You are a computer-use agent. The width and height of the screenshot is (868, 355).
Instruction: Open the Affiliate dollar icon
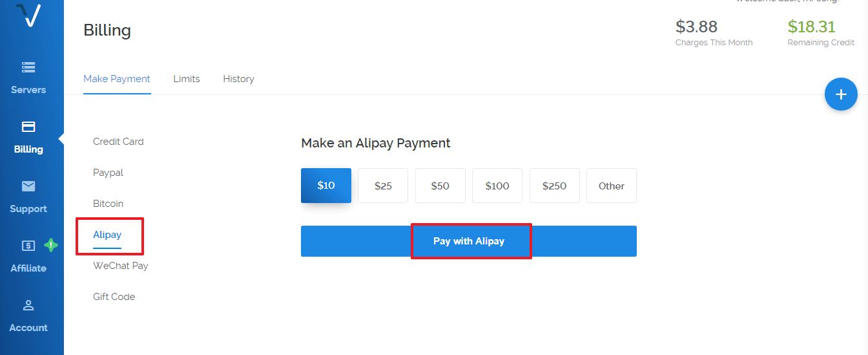[28, 246]
